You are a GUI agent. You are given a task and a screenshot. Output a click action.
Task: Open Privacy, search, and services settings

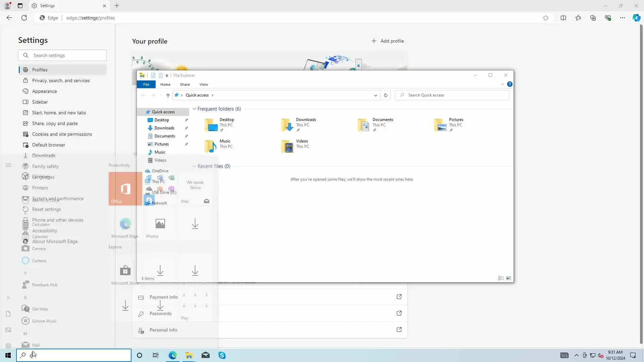[61, 80]
